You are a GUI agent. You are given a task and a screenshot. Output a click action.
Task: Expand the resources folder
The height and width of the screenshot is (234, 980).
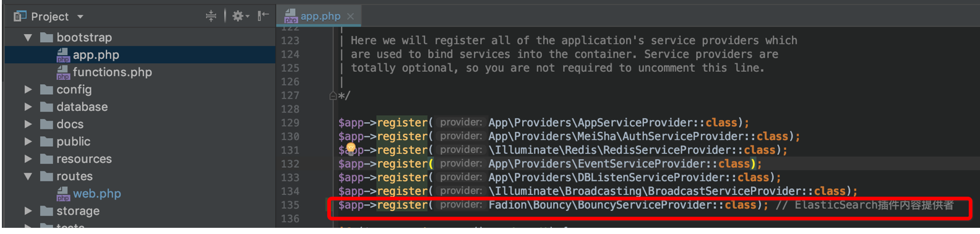28,159
